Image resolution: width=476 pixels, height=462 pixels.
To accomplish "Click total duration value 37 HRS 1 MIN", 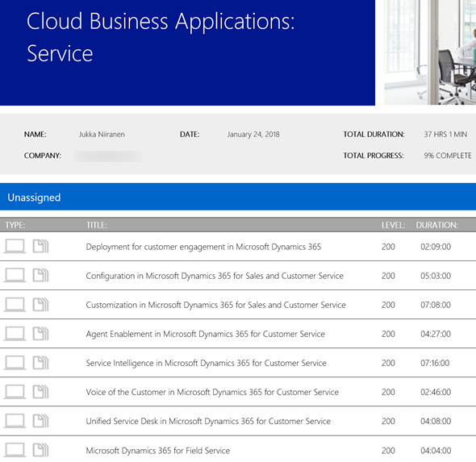I will (x=445, y=135).
